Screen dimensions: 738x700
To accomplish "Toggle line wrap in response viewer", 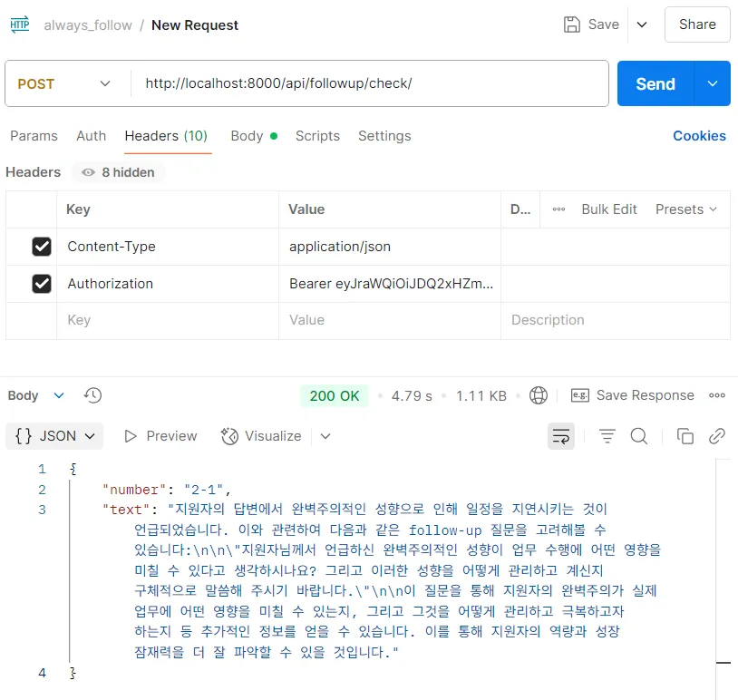I will pos(561,436).
